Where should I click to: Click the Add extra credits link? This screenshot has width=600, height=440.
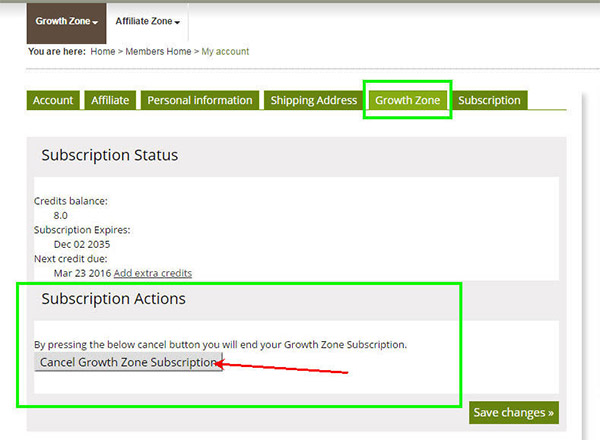[153, 273]
